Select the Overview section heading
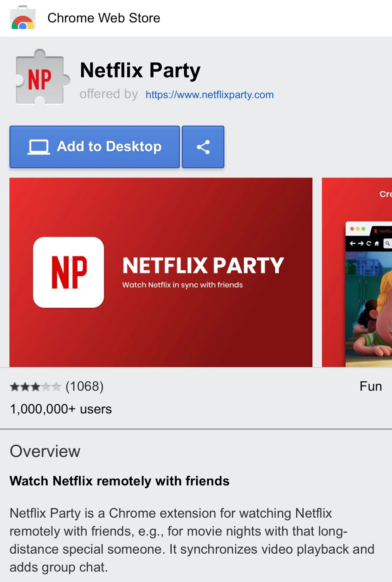The width and height of the screenshot is (392, 582). pos(45,451)
